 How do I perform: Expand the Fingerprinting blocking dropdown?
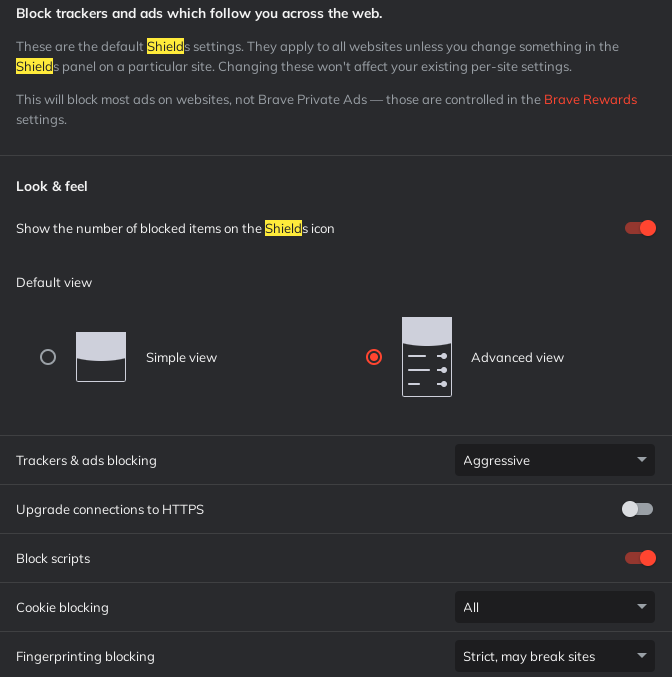tap(554, 656)
